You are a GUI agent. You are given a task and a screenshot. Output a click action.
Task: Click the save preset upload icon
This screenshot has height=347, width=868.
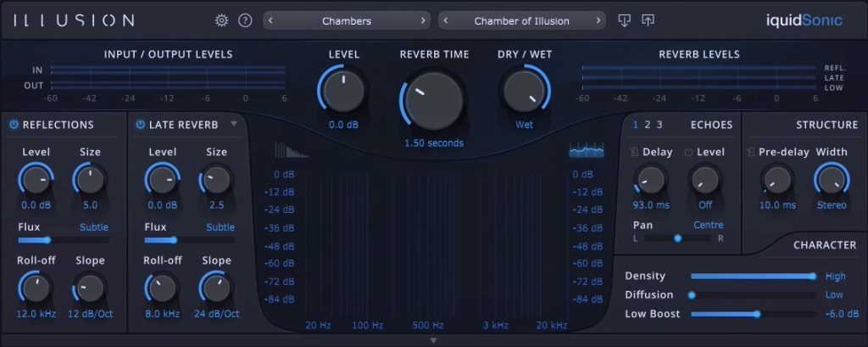pyautogui.click(x=648, y=20)
